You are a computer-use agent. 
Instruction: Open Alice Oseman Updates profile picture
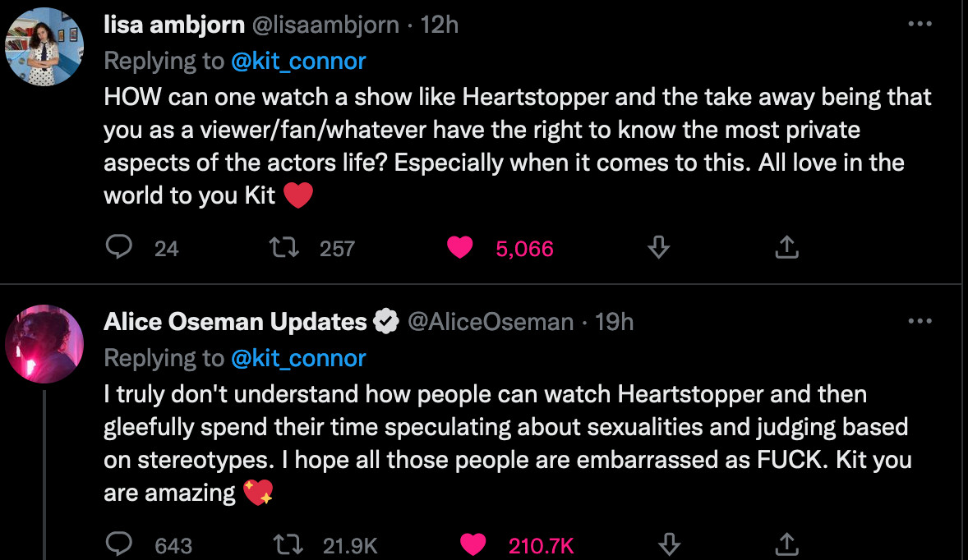point(44,343)
